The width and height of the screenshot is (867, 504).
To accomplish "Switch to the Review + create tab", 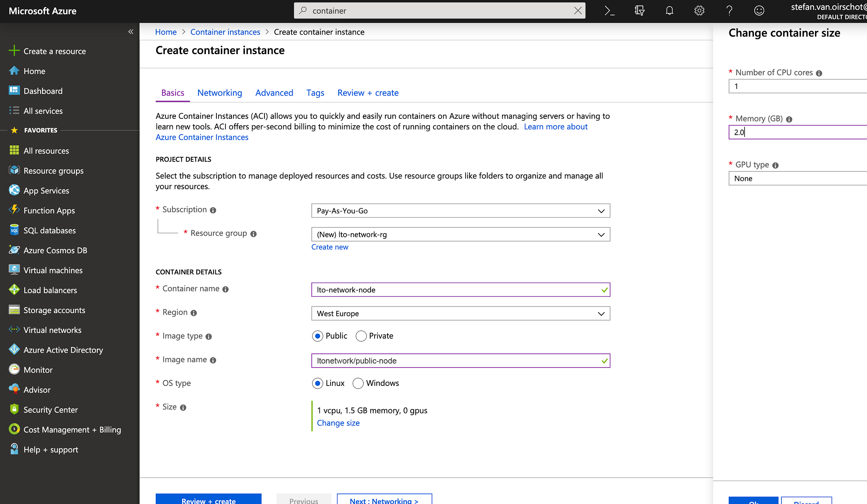I will 368,93.
